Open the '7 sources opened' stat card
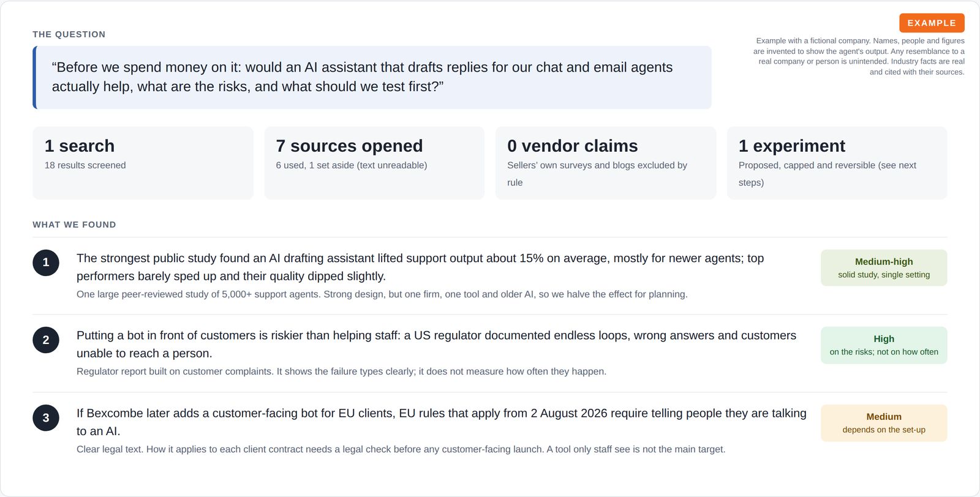 pyautogui.click(x=374, y=163)
